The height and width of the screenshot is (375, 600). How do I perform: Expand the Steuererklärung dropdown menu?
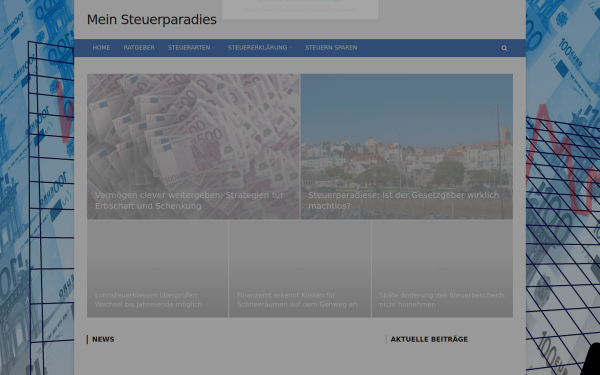[260, 48]
